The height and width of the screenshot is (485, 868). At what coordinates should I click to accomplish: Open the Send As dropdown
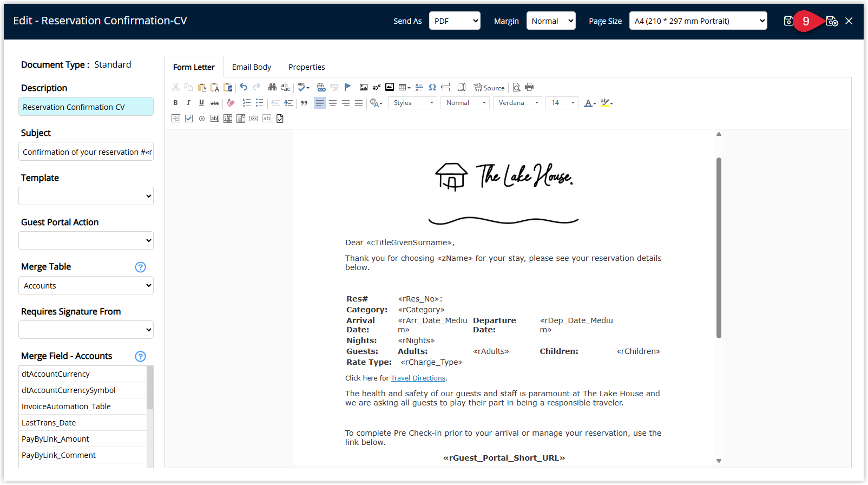click(x=455, y=21)
